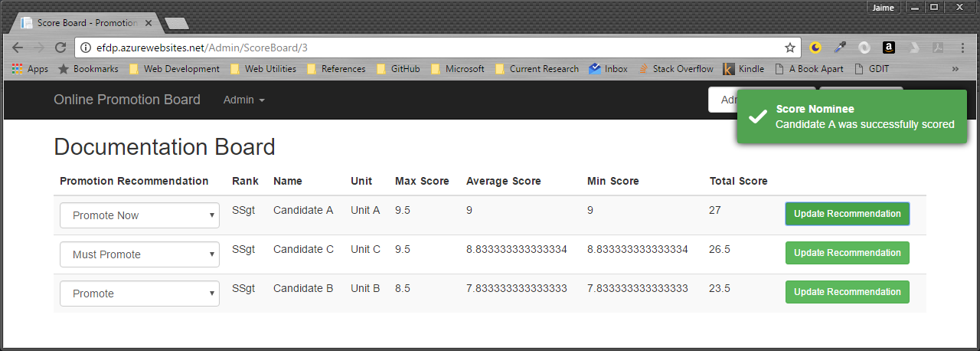Click Update Recommendation for Candidate B
980x351 pixels.
click(847, 292)
